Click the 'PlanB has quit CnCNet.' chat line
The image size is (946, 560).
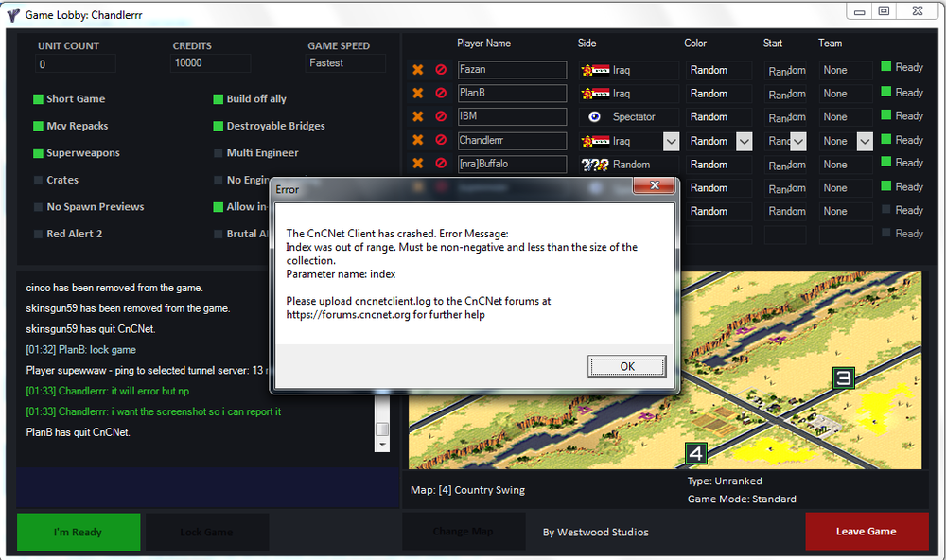pos(78,432)
